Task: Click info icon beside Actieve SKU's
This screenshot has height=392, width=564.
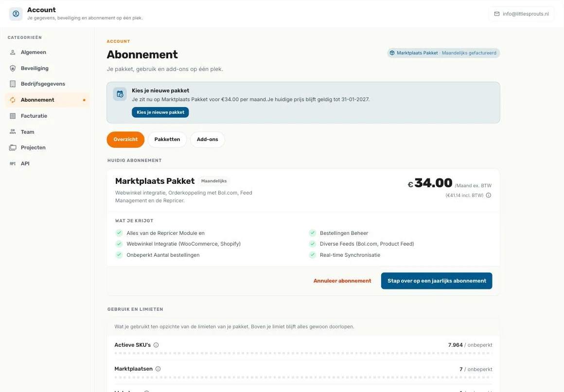Action: pos(156,345)
